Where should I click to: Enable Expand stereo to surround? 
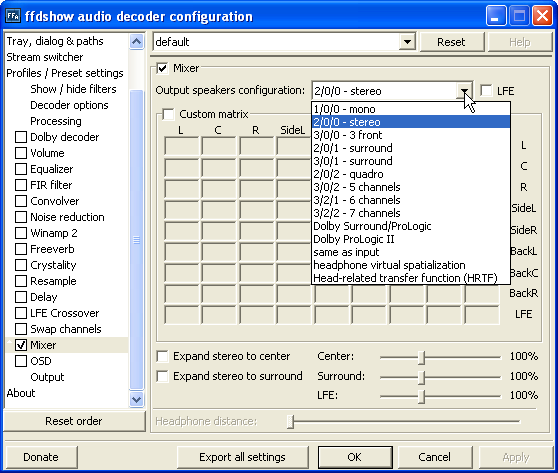pyautogui.click(x=163, y=376)
